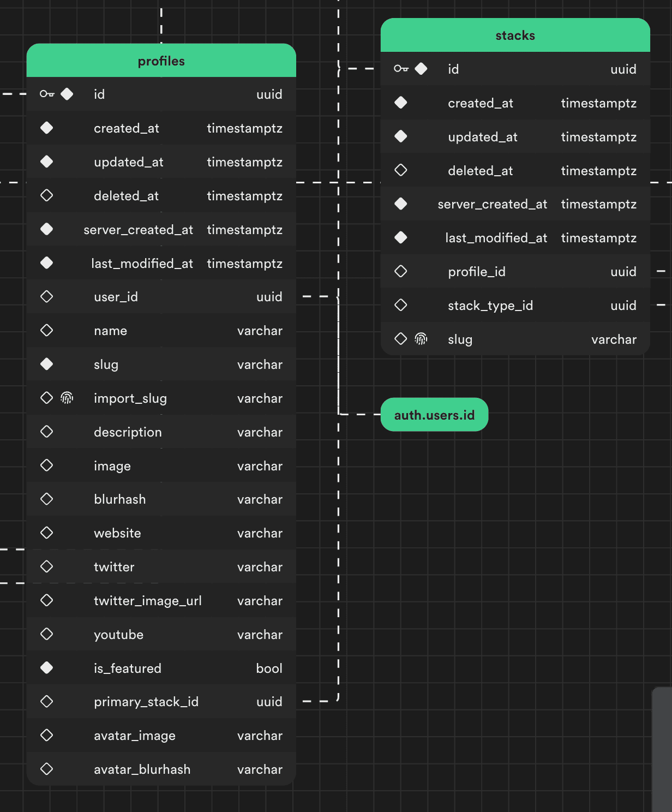Click the diamond icon beside is_featured
Screen dimensions: 672x812
coord(46,667)
